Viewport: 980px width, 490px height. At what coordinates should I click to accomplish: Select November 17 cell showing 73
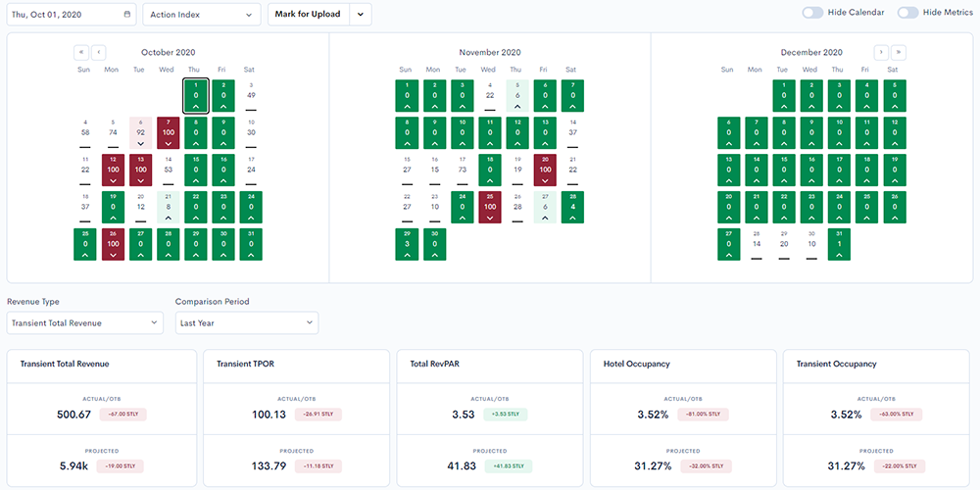tap(462, 170)
